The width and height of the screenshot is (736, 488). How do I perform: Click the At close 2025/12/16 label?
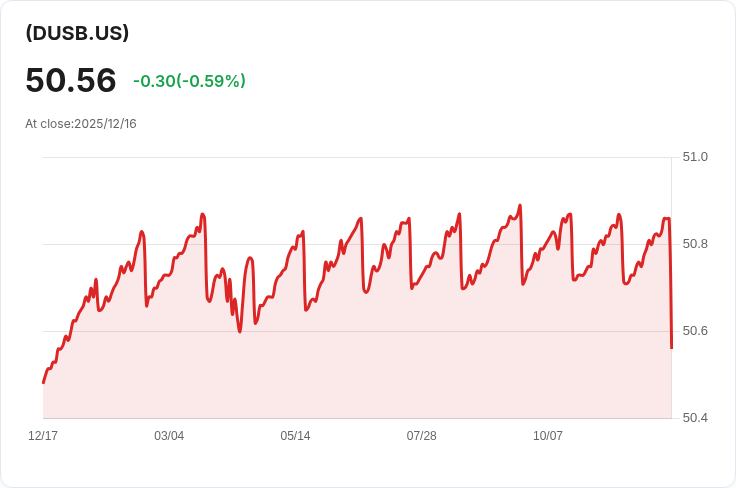click(81, 124)
